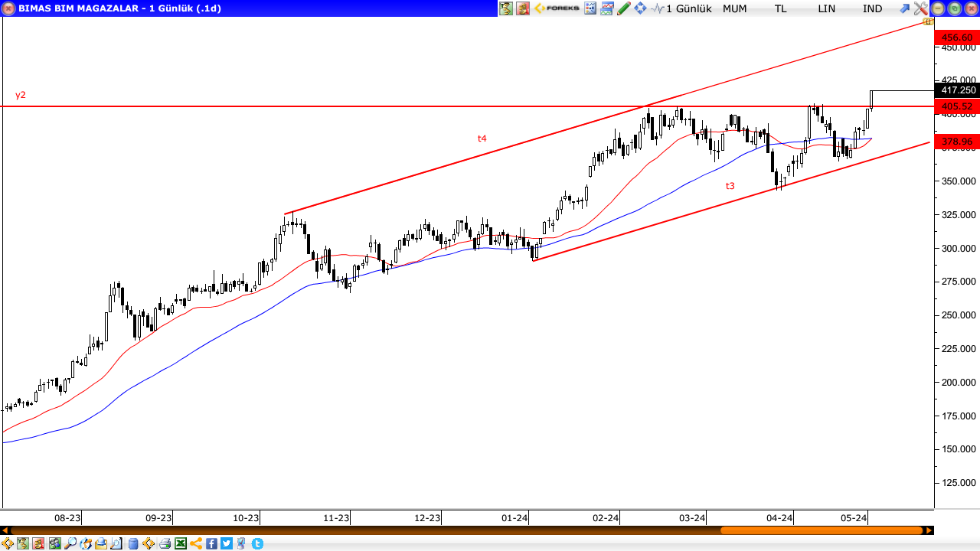Click the printer icon
980x551 pixels.
(165, 543)
